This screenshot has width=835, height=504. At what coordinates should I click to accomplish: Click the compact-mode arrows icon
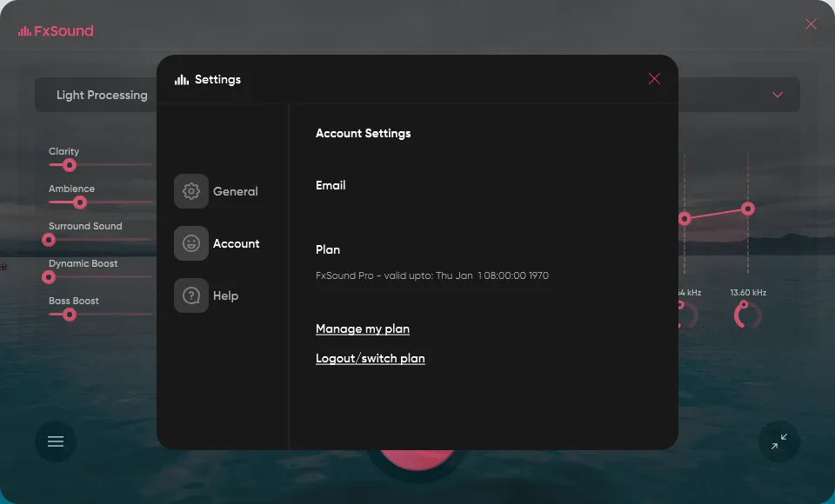point(778,441)
